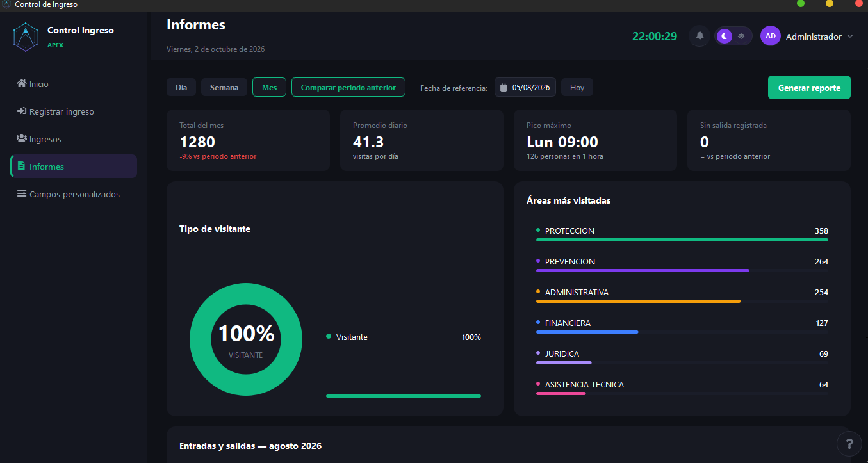Click the Hoy button
Screen dimensions: 868x463
click(x=577, y=87)
